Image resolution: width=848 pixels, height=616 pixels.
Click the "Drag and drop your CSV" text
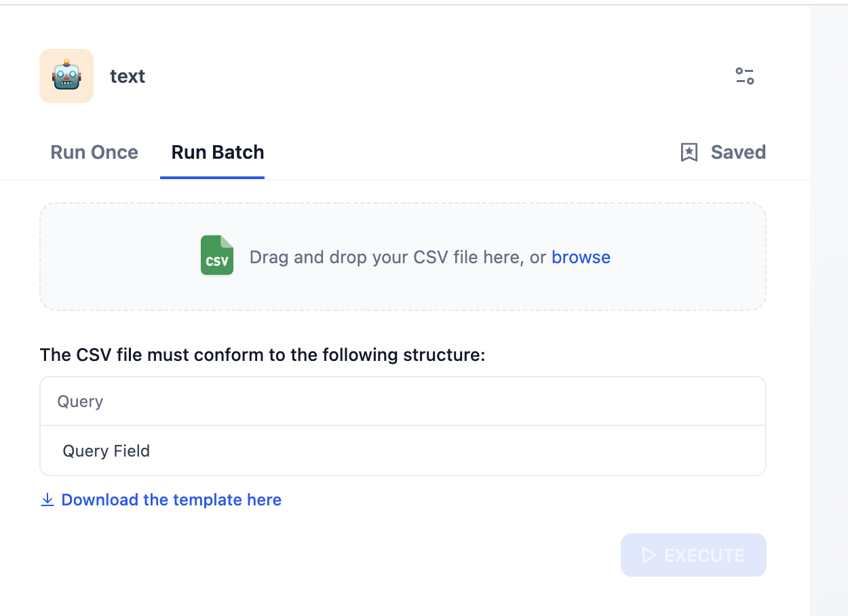point(398,257)
